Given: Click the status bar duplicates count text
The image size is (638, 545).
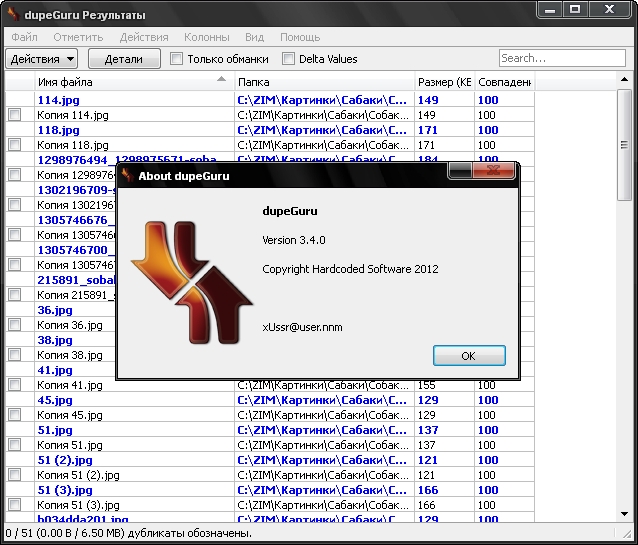Looking at the screenshot, I should [129, 533].
